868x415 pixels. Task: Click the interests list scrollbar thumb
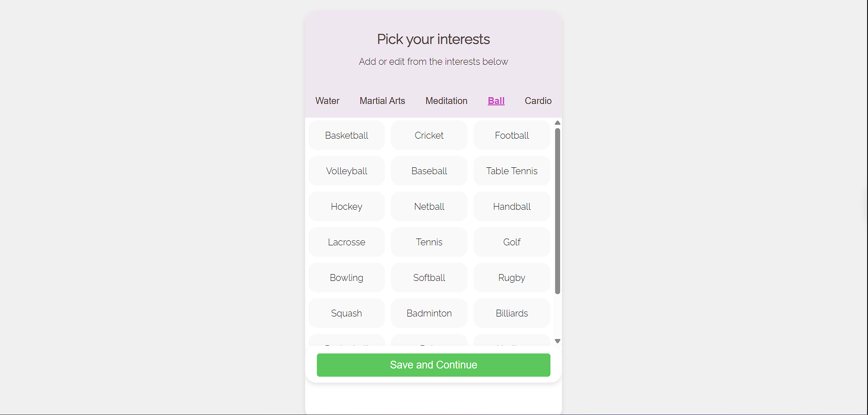tap(557, 211)
